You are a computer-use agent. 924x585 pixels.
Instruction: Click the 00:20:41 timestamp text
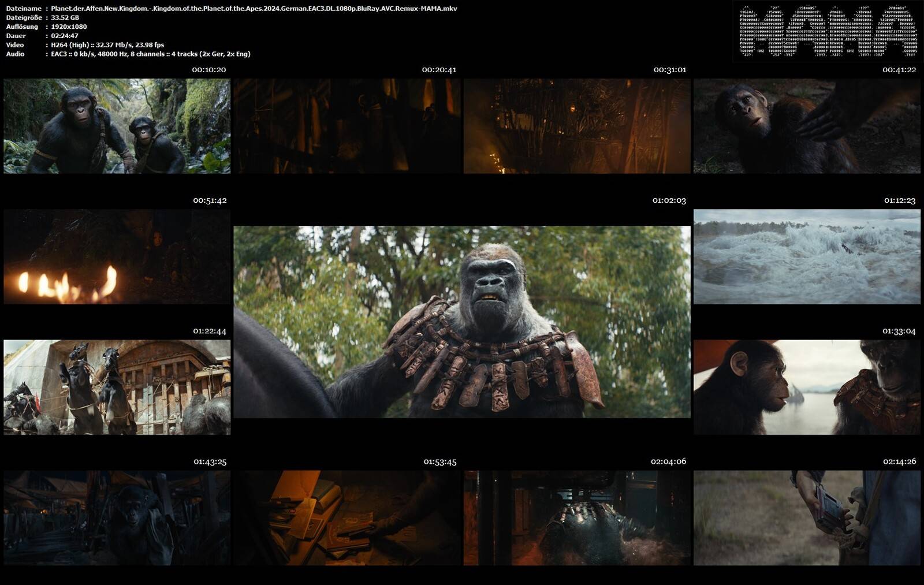(x=439, y=70)
